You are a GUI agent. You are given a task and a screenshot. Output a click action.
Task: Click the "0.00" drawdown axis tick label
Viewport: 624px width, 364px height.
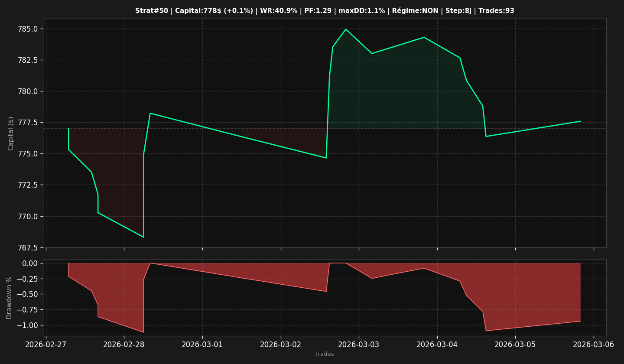tap(30, 263)
